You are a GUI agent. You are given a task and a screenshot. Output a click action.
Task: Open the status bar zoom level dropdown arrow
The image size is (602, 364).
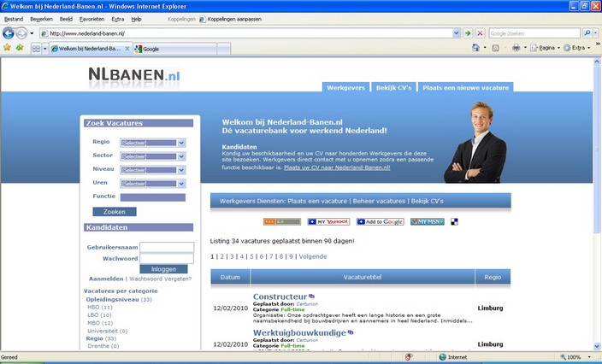click(x=588, y=357)
